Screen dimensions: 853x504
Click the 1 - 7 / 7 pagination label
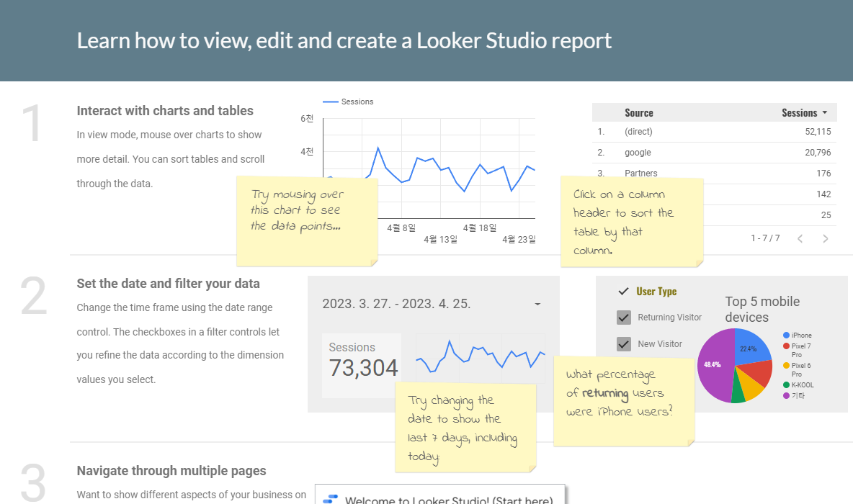tap(765, 238)
